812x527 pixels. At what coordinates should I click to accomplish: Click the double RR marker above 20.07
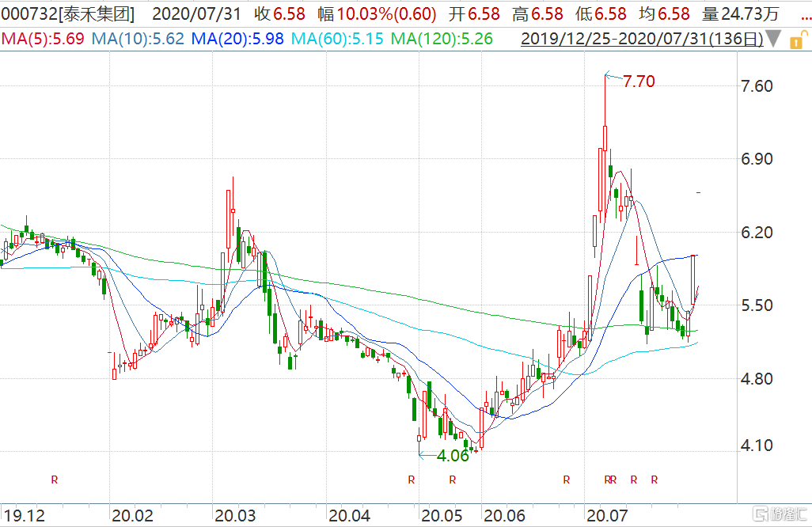[x=610, y=480]
